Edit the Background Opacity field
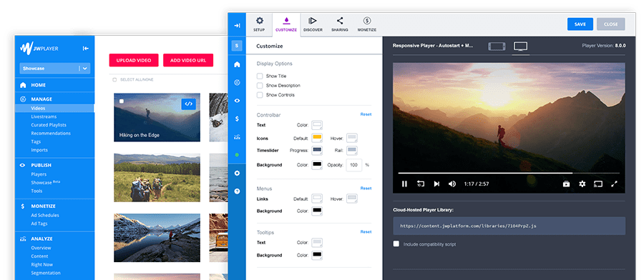Viewport: 644px width, 280px height. (x=354, y=165)
